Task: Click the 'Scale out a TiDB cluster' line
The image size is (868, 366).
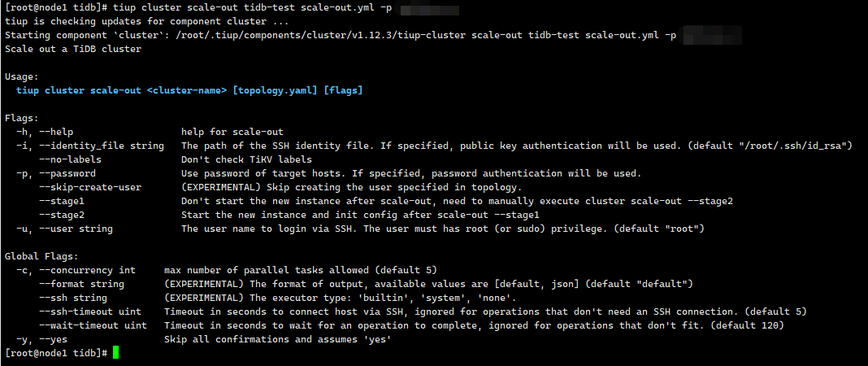Action: tap(73, 49)
